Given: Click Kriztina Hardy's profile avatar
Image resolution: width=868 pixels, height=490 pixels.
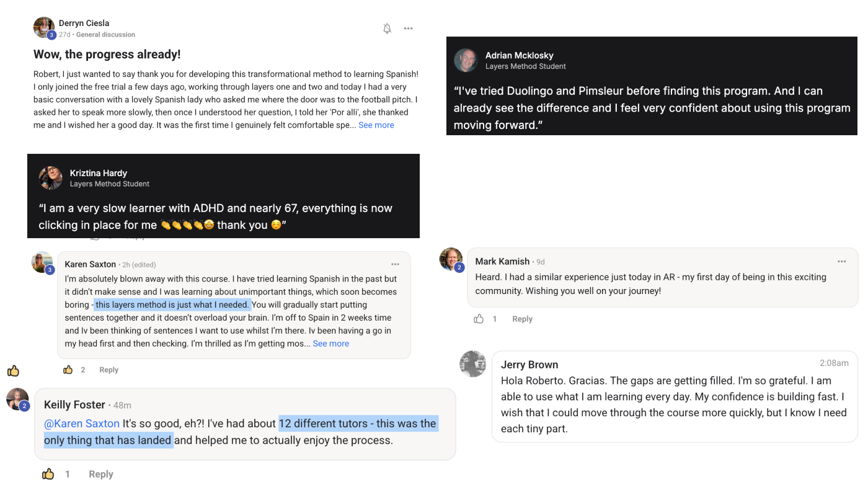Looking at the screenshot, I should pyautogui.click(x=50, y=178).
